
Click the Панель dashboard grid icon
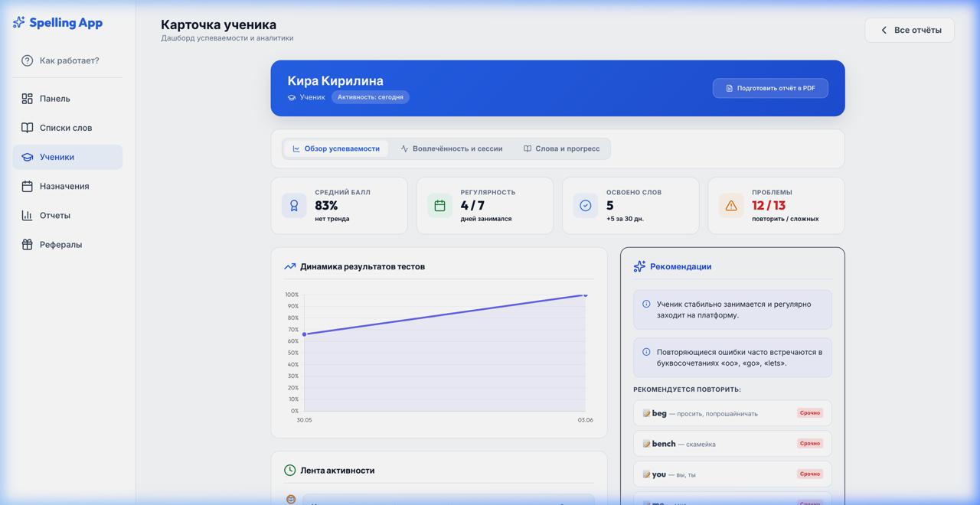click(28, 99)
